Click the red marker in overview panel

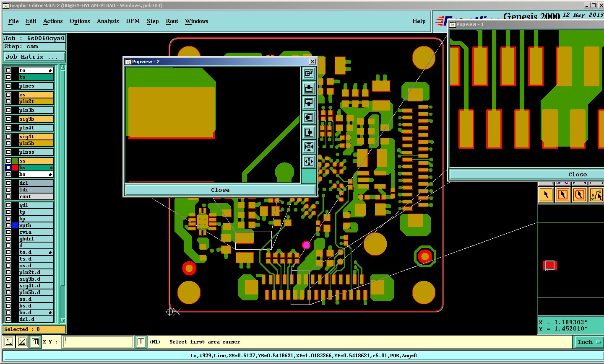pyautogui.click(x=550, y=265)
